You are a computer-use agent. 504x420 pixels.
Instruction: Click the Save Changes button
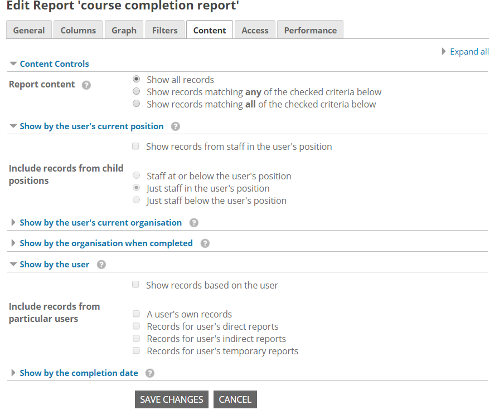[172, 399]
